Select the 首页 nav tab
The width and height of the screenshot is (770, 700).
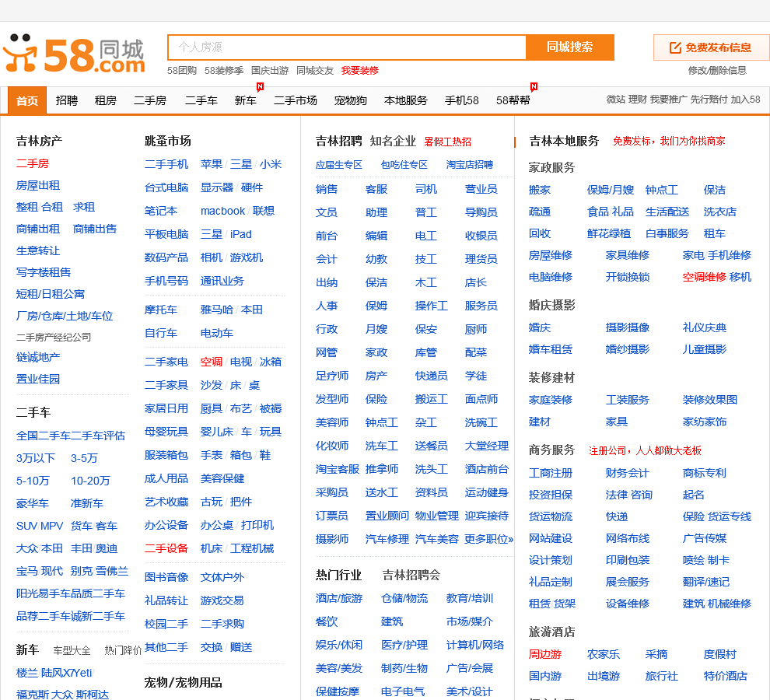click(27, 100)
